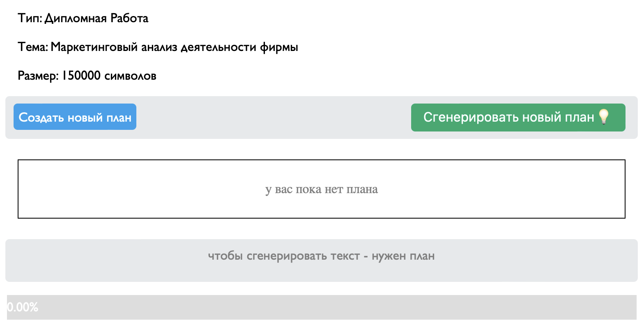This screenshot has width=644, height=332.
Task: Click the green Сгенерировать новый план button
Action: pyautogui.click(x=518, y=118)
